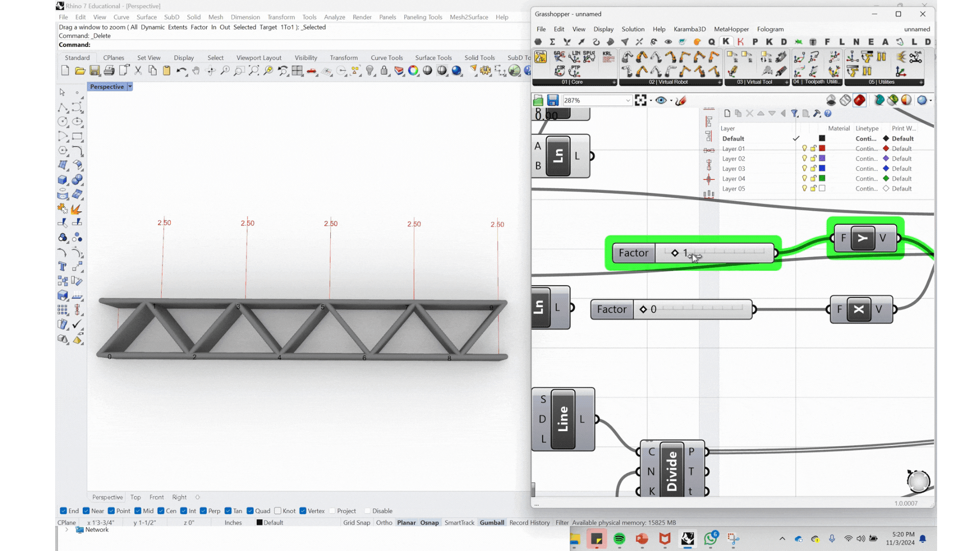Toggle the Layer 03 lock icon
Viewport: 980px width, 551px height.
tap(813, 168)
